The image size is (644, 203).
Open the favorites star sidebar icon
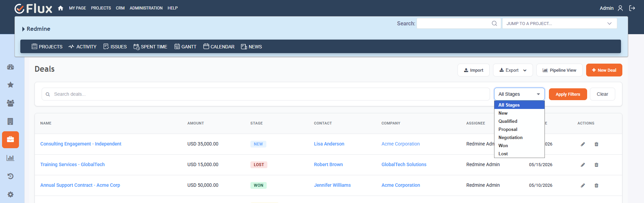click(x=10, y=85)
